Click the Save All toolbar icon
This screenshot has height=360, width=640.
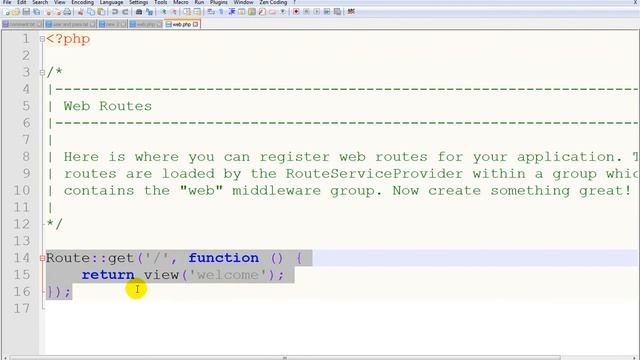click(36, 12)
